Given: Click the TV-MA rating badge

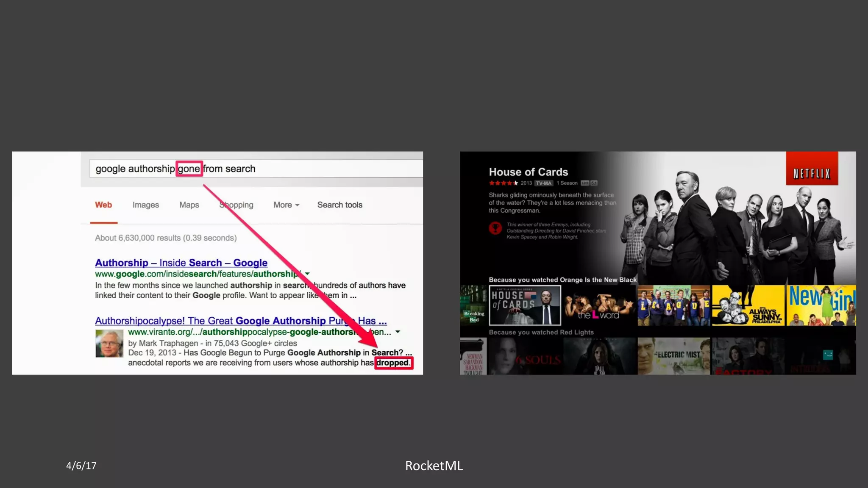Looking at the screenshot, I should [x=544, y=183].
